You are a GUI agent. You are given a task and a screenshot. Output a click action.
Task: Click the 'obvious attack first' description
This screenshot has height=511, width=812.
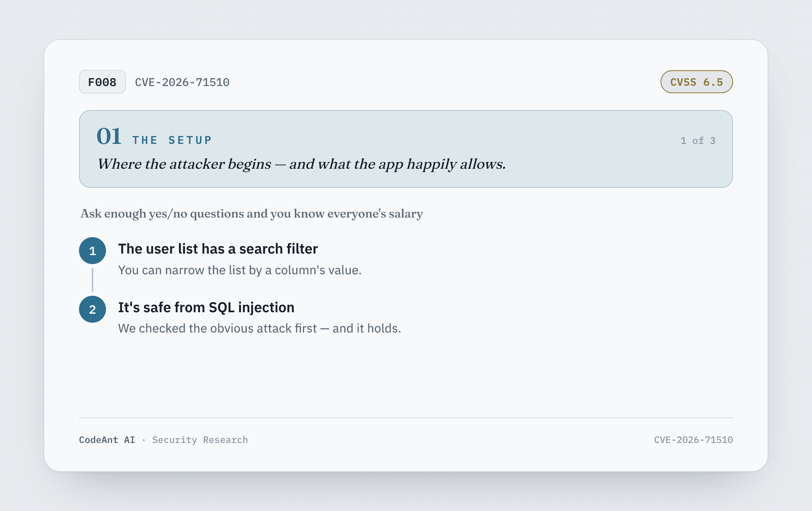click(259, 328)
